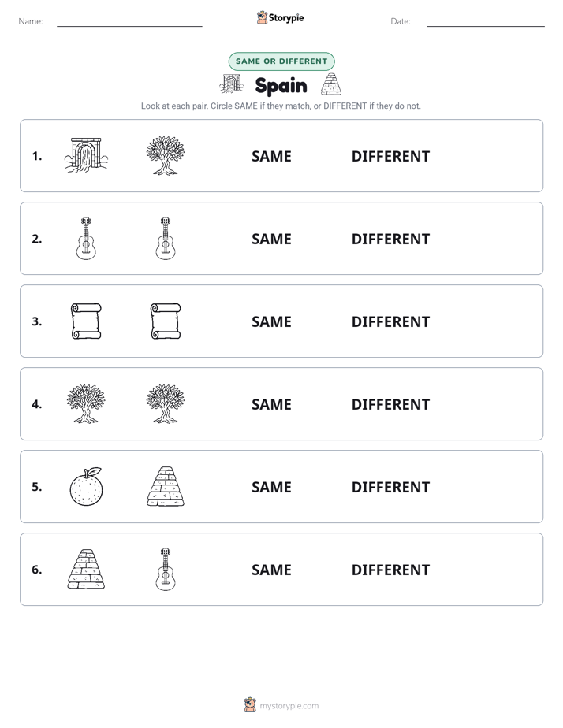Image resolution: width=563 pixels, height=728 pixels.
Task: Select the left olive tree in row 4
Action: tap(86, 403)
